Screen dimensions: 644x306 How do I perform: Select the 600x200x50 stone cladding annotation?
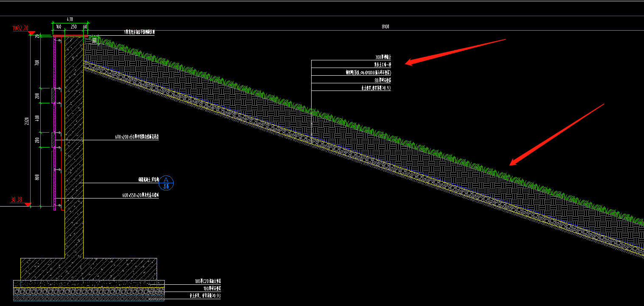tap(137, 137)
